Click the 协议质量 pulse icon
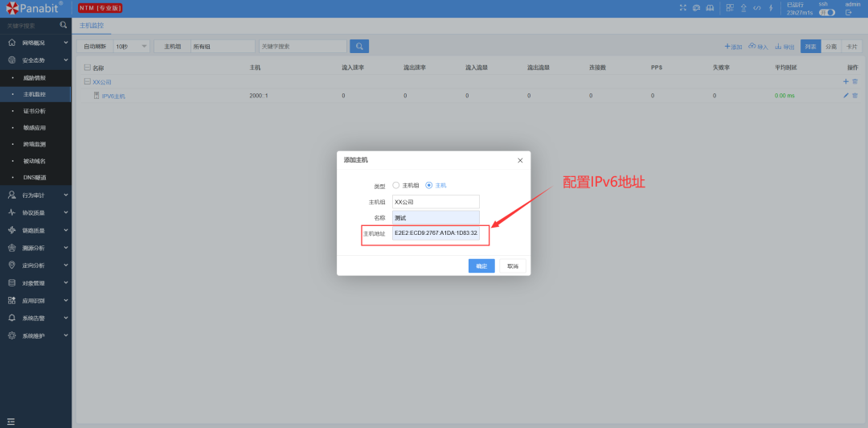Viewport: 868px width, 428px height. point(11,212)
